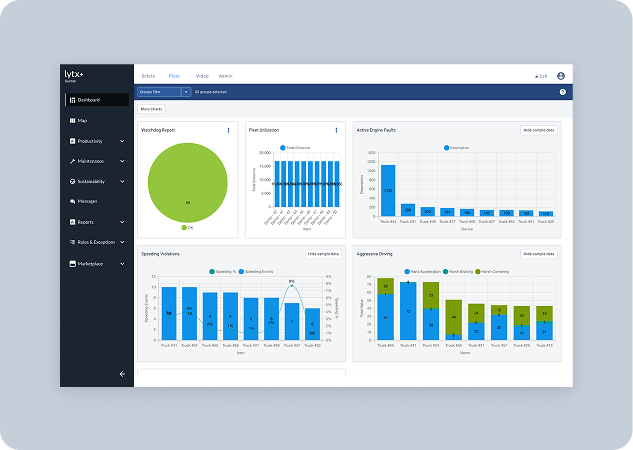Open the Groups filter dropdown
Screen dimensions: 633x450
163,92
